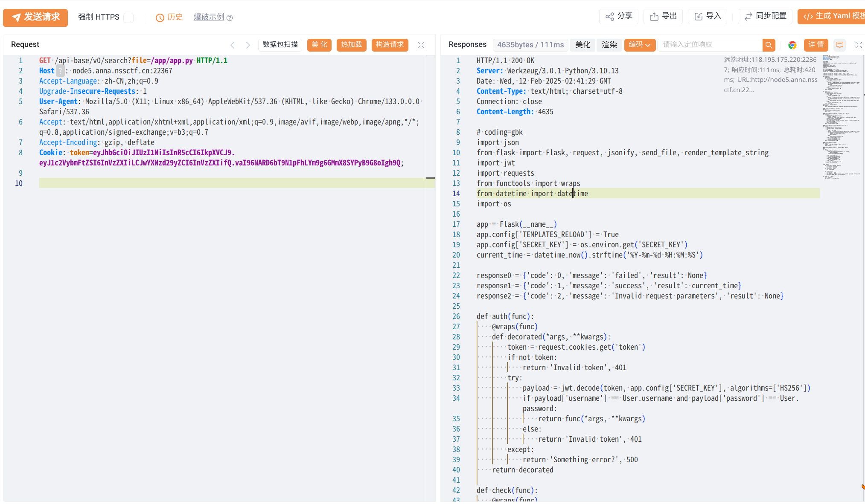Click the send request paper-plane button
Screen dimensions: 865x504
pos(35,17)
